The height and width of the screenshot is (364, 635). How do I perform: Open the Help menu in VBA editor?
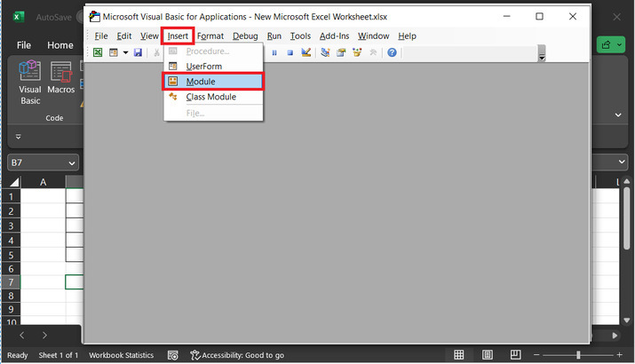pos(407,36)
